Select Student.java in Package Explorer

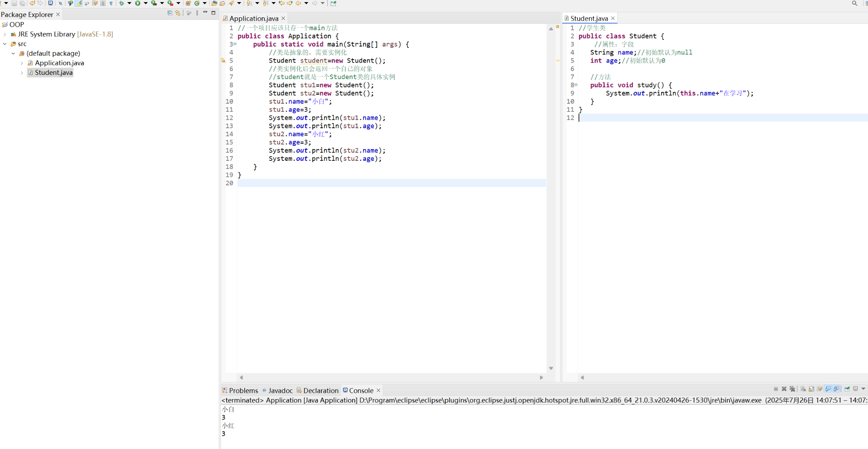tap(54, 73)
